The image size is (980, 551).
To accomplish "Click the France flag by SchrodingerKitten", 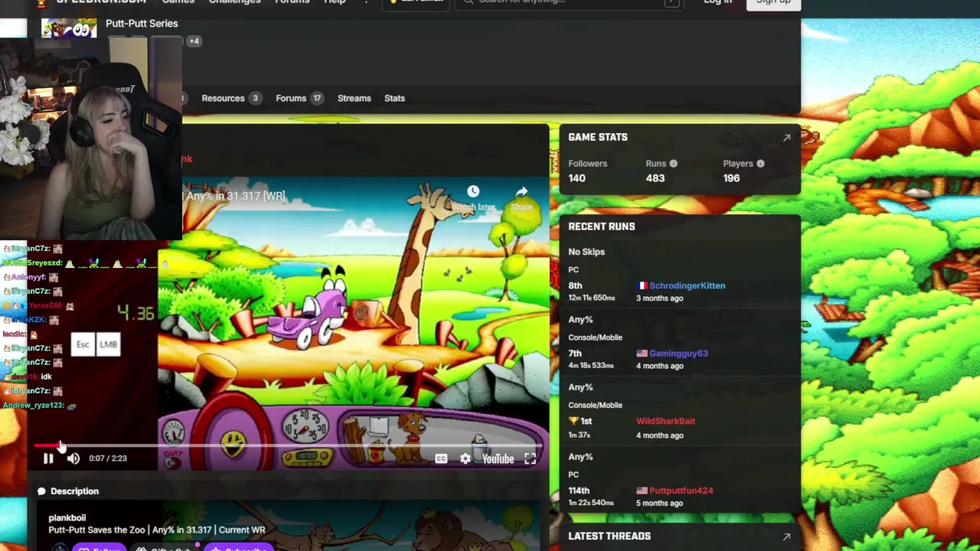I will tap(642, 286).
